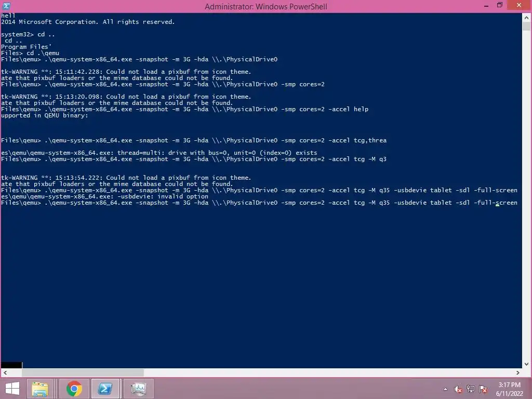This screenshot has height=399, width=532.
Task: Click the 'thread=multi: drive with bus=0' error line
Action: 159,153
